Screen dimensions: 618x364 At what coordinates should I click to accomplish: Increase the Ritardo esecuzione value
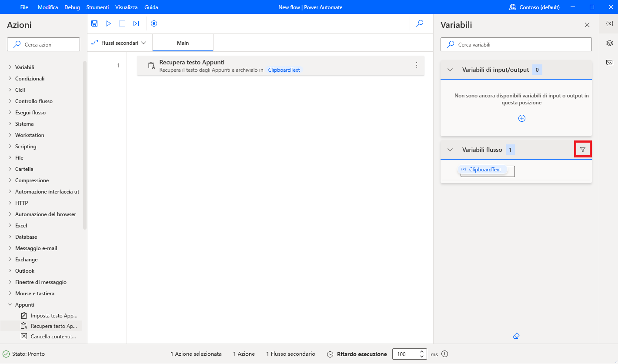pos(421,351)
